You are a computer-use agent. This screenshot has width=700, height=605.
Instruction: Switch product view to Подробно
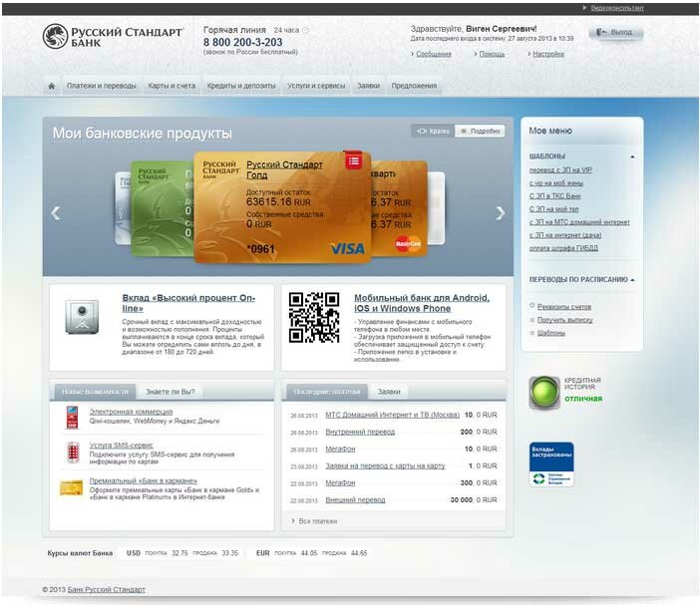[x=480, y=132]
